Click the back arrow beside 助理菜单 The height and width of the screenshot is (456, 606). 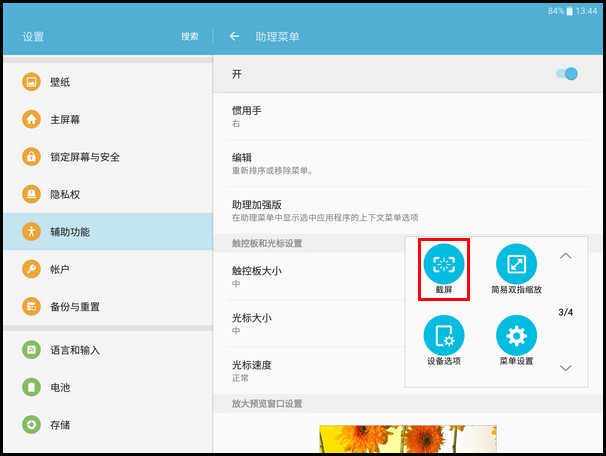[234, 36]
